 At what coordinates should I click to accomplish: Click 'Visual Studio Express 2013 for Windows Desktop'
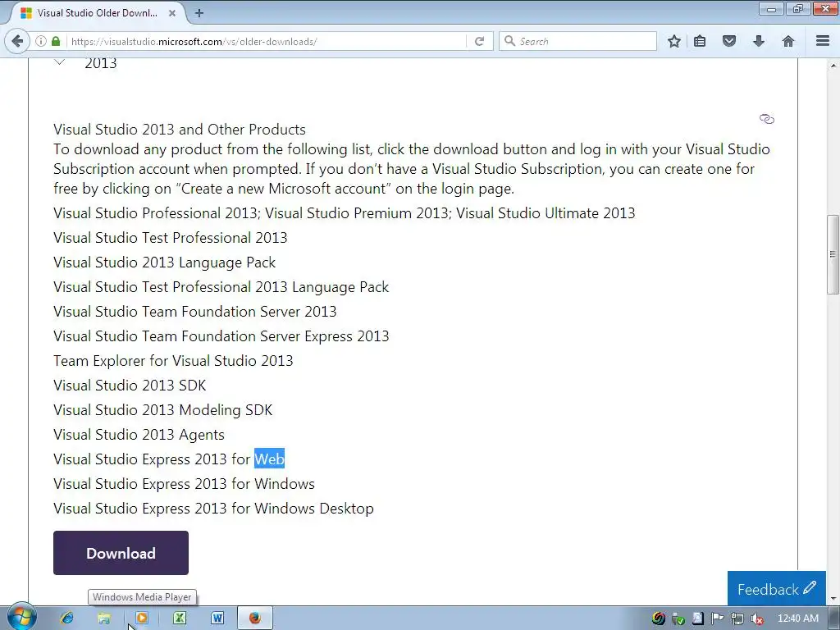coord(213,509)
